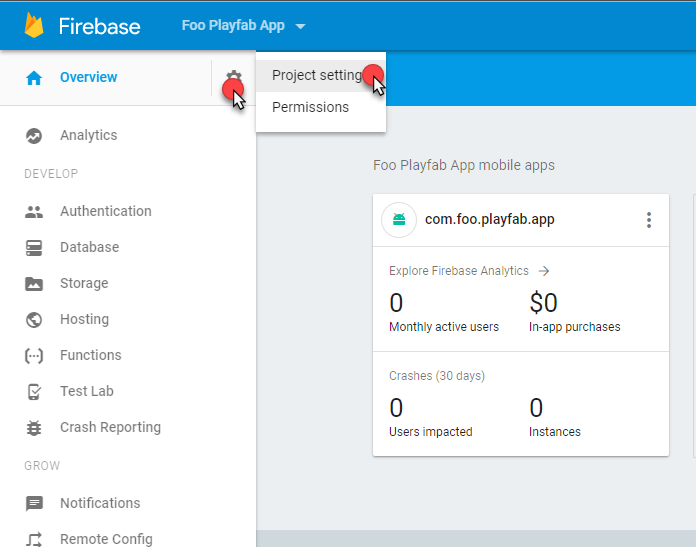
Task: Open the Notifications section
Action: [100, 503]
